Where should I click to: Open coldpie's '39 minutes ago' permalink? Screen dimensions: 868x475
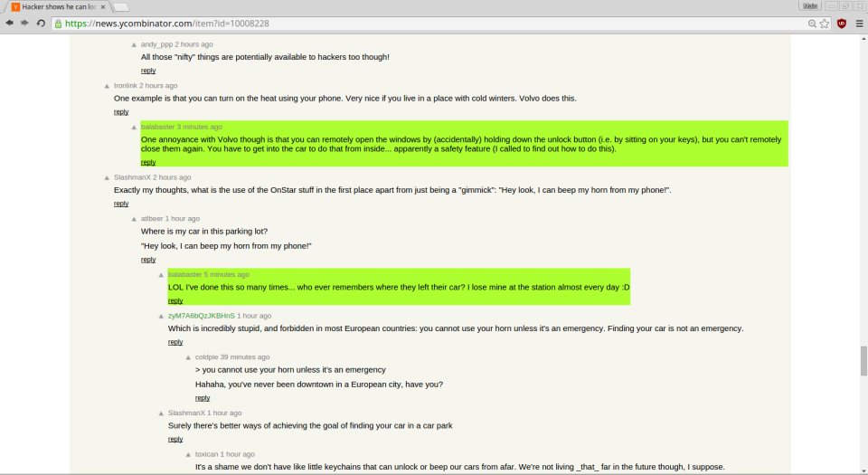245,357
